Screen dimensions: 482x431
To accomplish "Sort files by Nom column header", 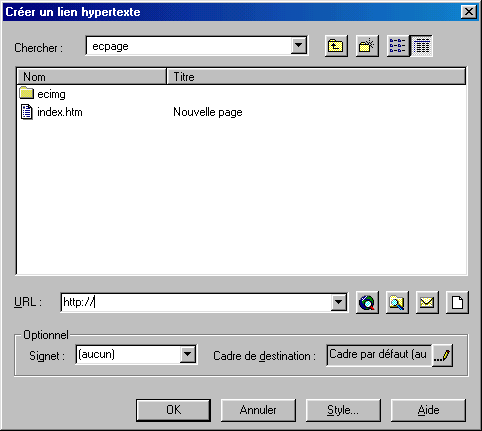I will (x=91, y=77).
